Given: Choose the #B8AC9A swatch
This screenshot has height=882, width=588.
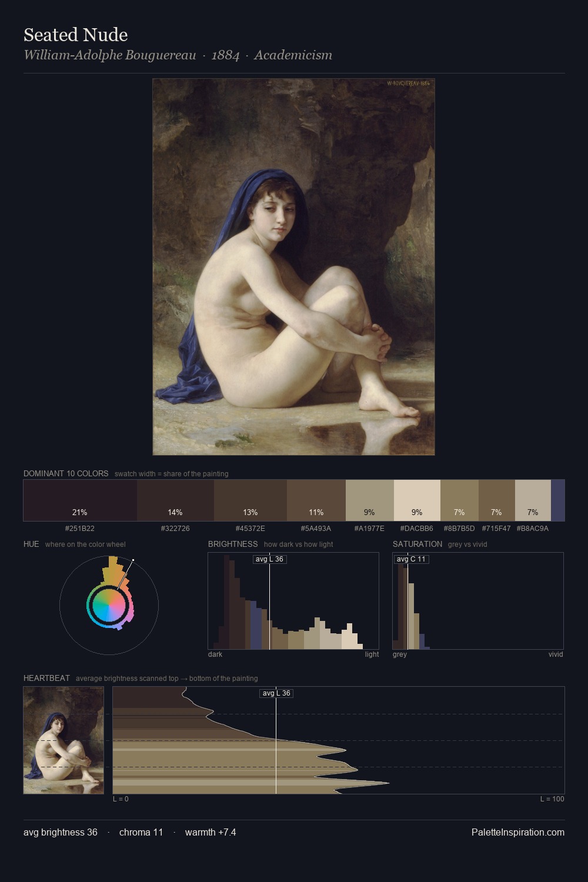Looking at the screenshot, I should [533, 500].
